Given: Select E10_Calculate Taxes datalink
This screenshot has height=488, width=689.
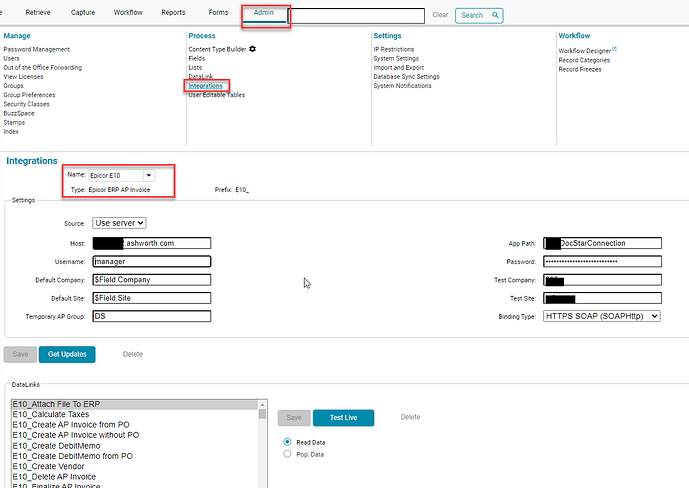Looking at the screenshot, I should 135,414.
